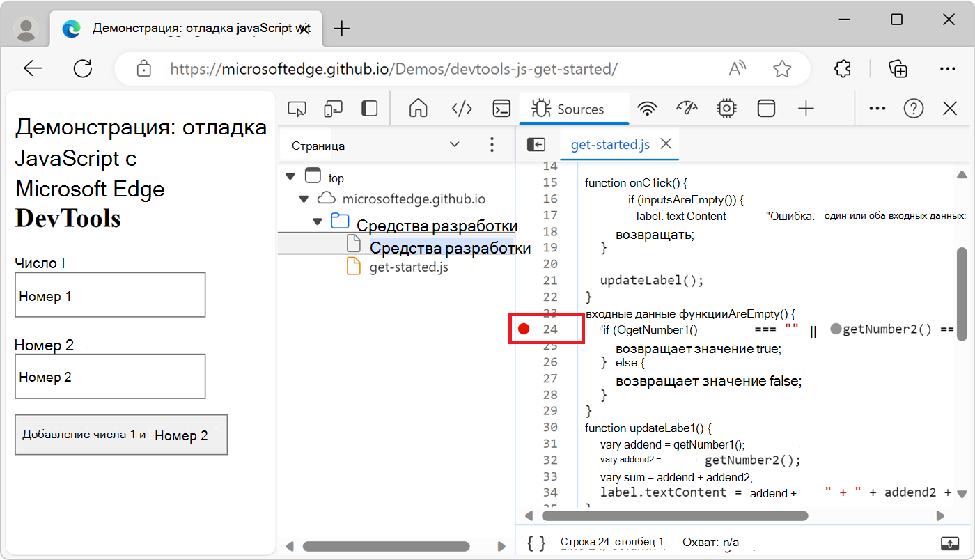Open DevTools Help question icon
This screenshot has width=975, height=560.
914,109
